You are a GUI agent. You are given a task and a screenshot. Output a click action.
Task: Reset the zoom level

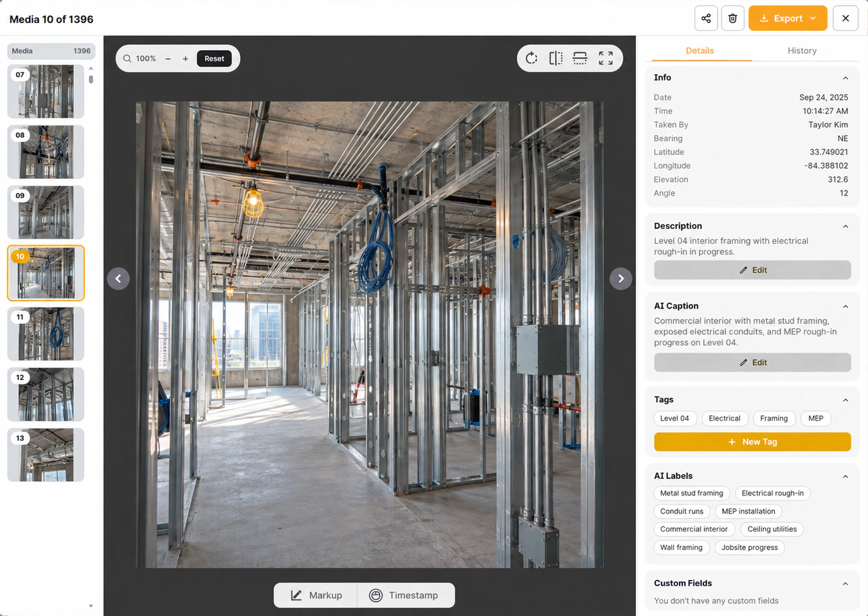tap(214, 59)
